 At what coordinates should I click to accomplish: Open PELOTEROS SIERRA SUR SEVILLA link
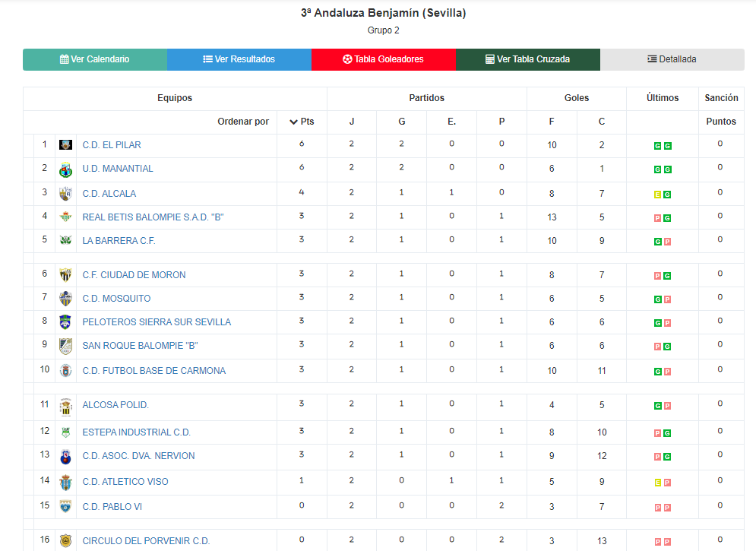coord(157,322)
